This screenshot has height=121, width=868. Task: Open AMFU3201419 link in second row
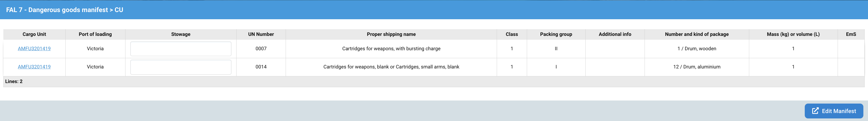(x=34, y=67)
